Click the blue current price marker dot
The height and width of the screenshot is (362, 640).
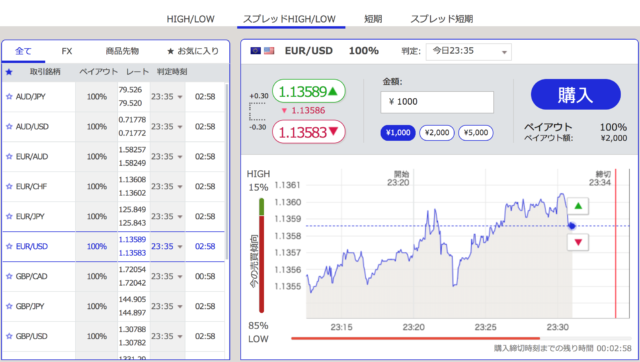point(572,226)
